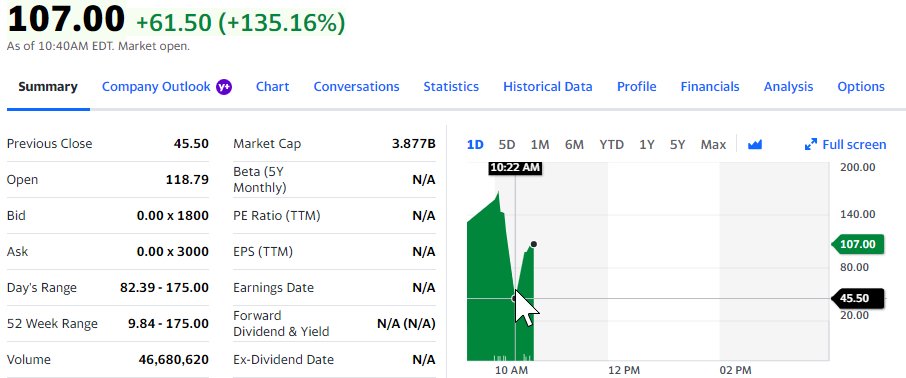Select the 5Y chart range

click(x=677, y=144)
